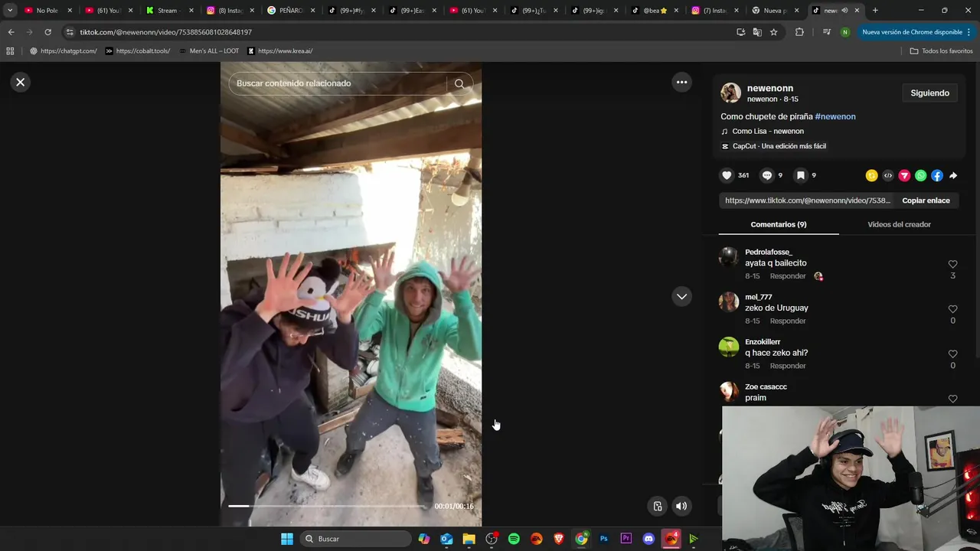Open the newenonn username link
This screenshot has height=551, width=980.
769,88
